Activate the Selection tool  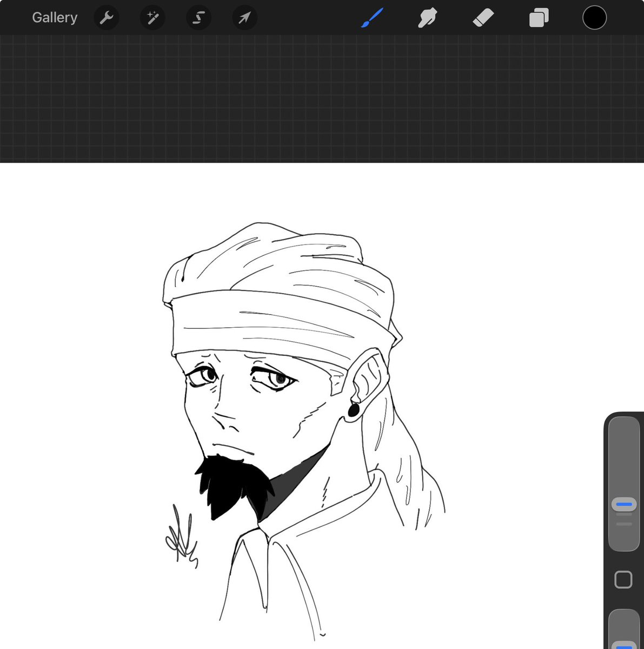(x=198, y=18)
